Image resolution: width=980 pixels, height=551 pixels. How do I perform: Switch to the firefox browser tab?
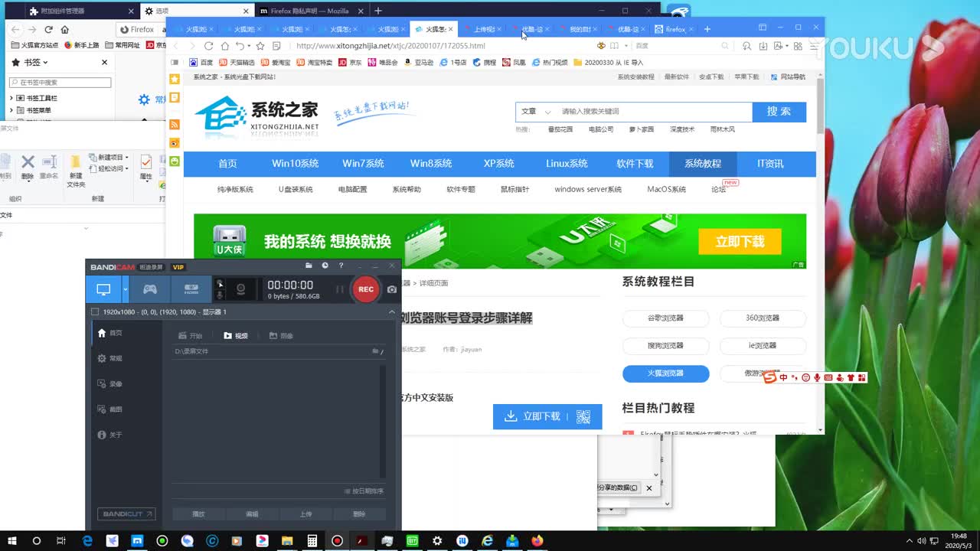pos(674,29)
